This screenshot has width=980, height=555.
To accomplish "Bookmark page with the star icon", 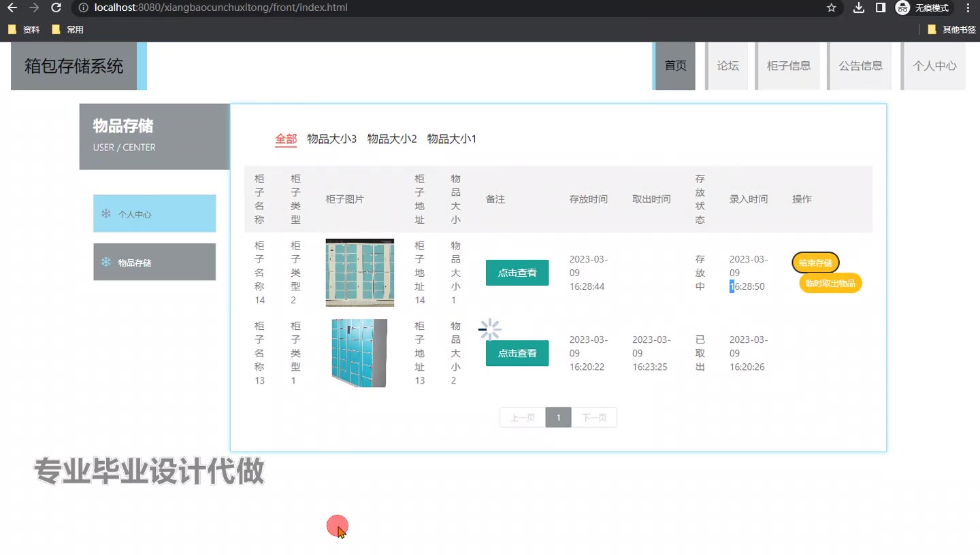I will click(x=831, y=8).
